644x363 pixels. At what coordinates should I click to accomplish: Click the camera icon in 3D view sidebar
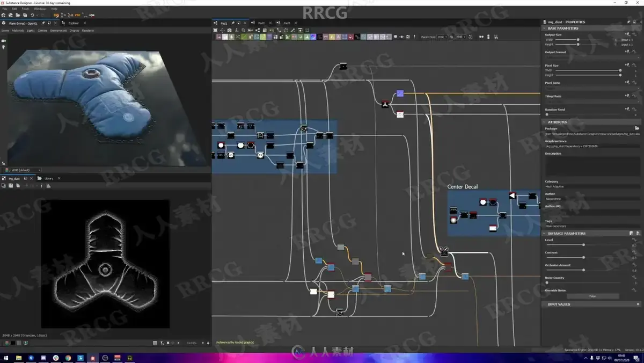click(3, 40)
